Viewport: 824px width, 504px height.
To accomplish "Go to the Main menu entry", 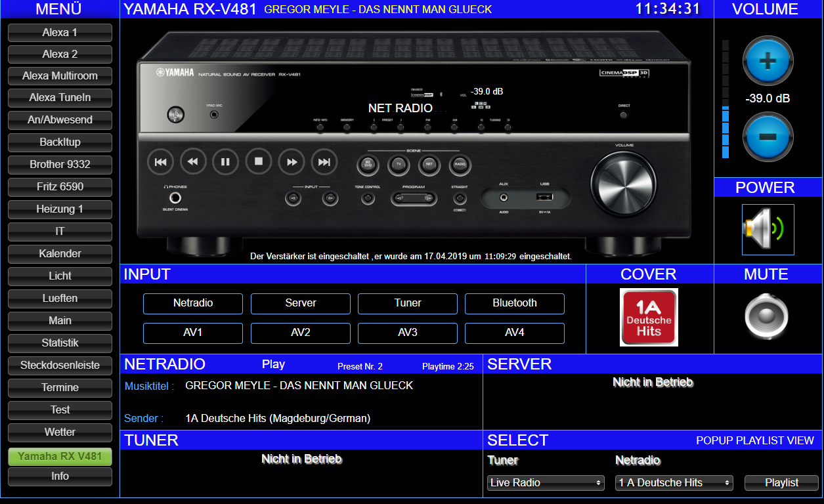I will click(60, 321).
